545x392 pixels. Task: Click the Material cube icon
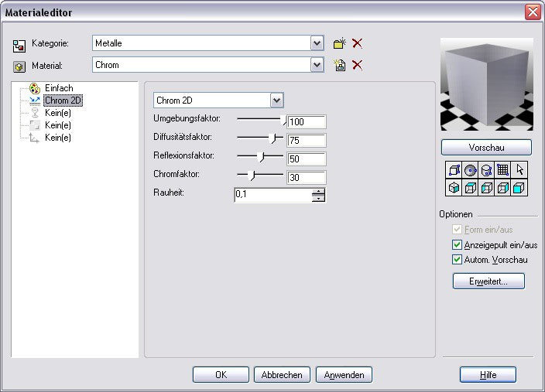tap(19, 66)
